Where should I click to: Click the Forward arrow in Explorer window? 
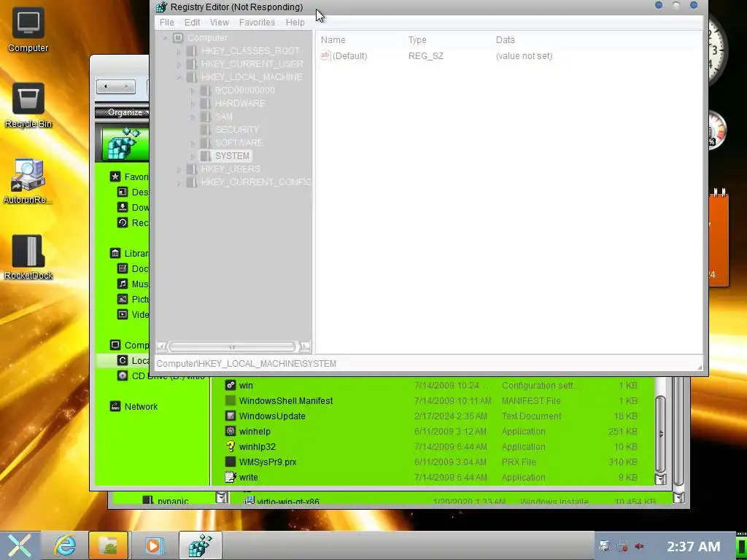point(125,87)
